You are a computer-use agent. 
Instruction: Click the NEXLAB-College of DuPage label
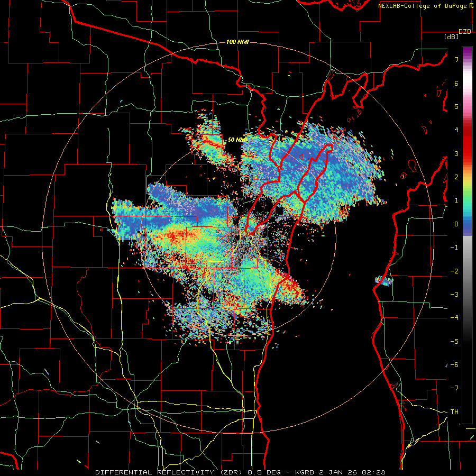coord(423,6)
